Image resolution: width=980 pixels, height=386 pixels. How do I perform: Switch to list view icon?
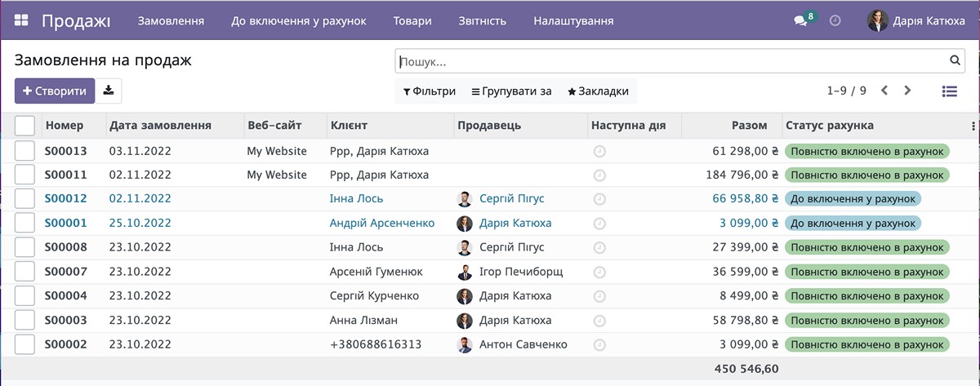(x=949, y=91)
